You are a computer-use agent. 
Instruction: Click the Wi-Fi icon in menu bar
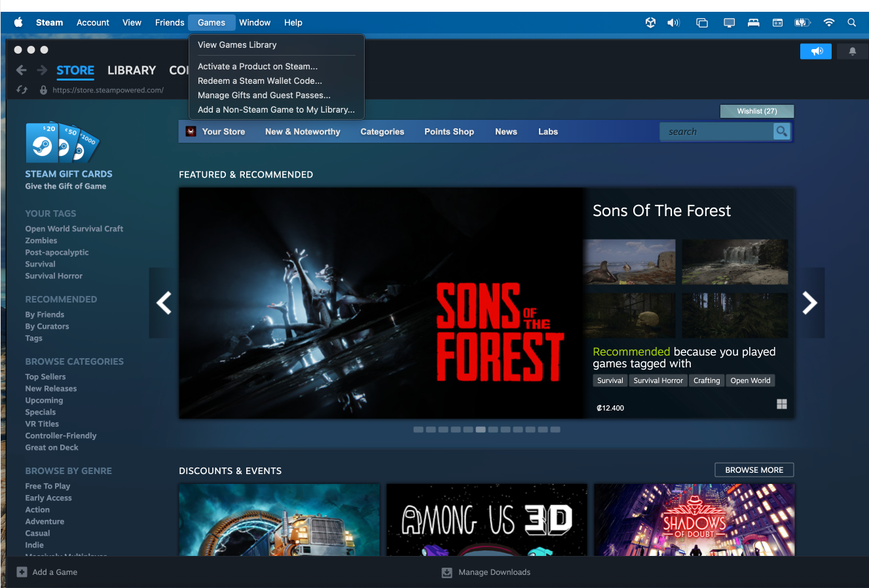pyautogui.click(x=829, y=22)
